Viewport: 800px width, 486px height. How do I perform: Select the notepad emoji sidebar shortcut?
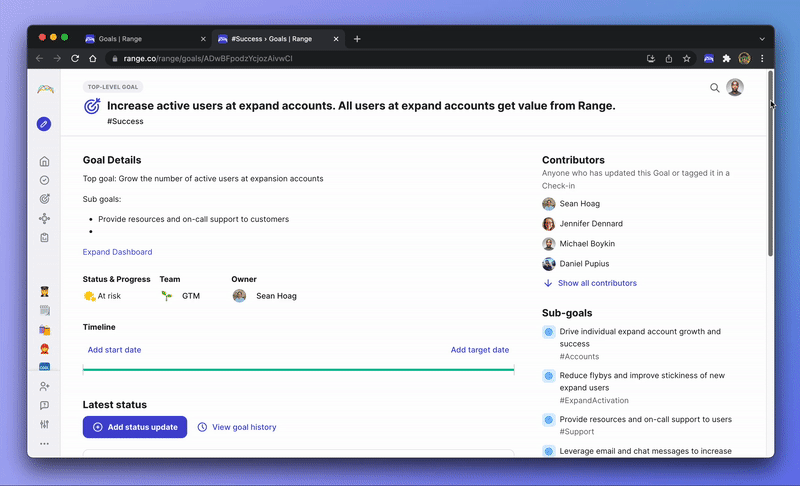[x=44, y=311]
